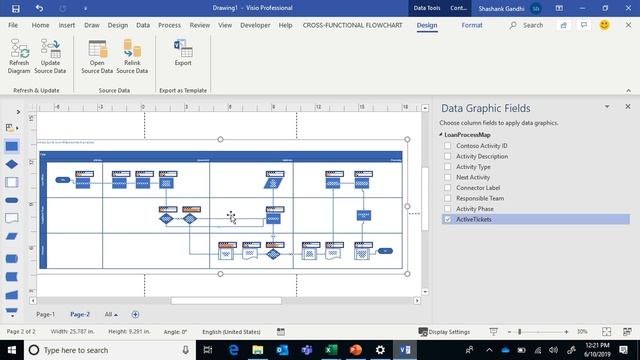Select the Database cylinder shape in stencil

pos(11,259)
